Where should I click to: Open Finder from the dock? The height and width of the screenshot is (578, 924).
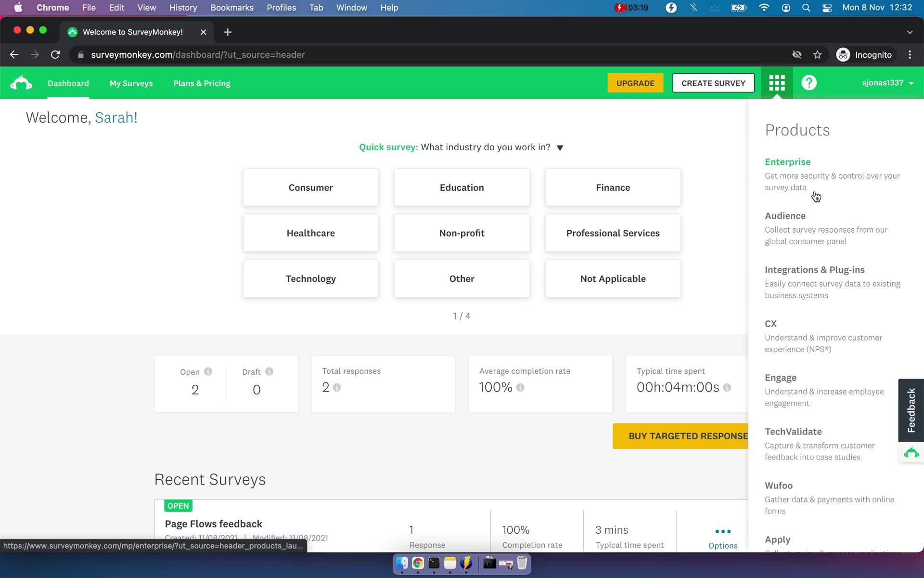[x=402, y=563]
